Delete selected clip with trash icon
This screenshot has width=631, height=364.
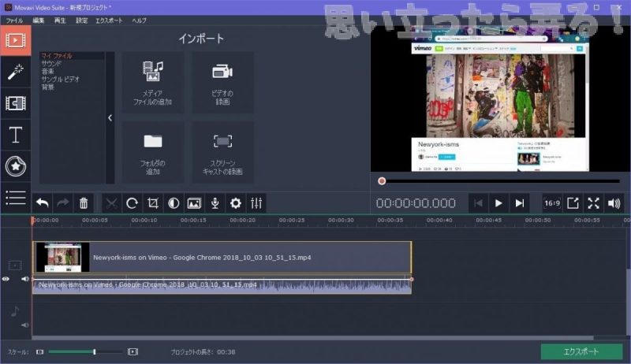click(84, 203)
